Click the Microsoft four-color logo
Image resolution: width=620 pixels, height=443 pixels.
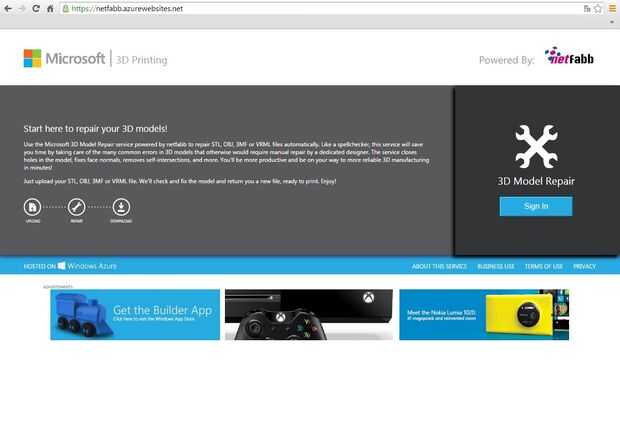(x=32, y=59)
